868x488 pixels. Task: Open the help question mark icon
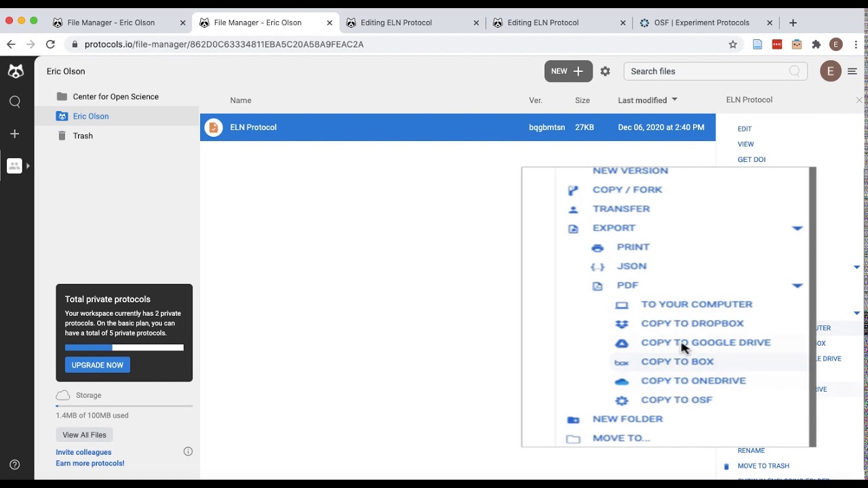[15, 464]
